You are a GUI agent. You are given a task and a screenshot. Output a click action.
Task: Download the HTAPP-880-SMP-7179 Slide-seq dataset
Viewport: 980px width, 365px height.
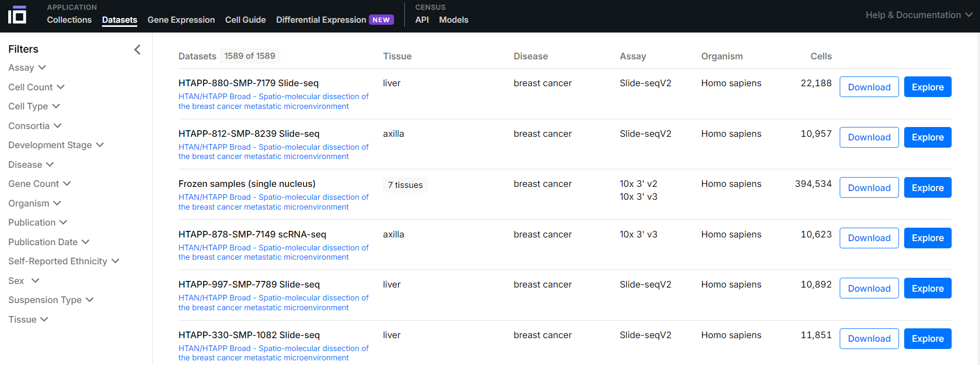pyautogui.click(x=869, y=87)
